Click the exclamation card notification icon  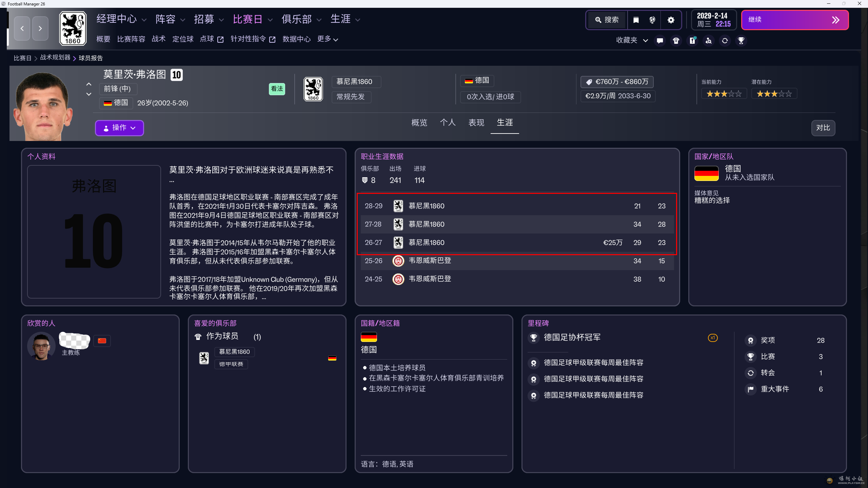click(x=692, y=41)
